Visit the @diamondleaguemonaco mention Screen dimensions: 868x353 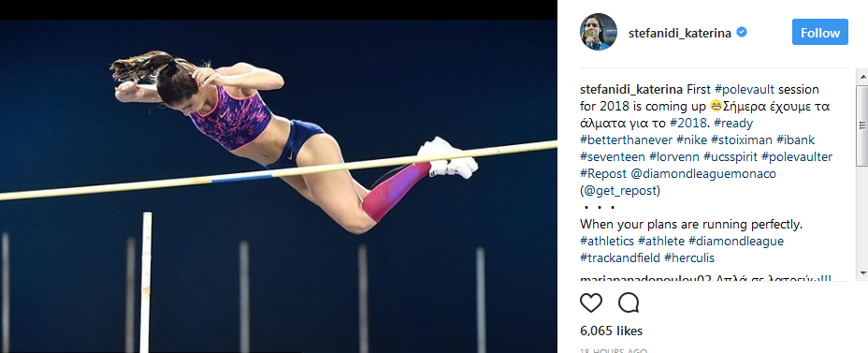tap(703, 173)
